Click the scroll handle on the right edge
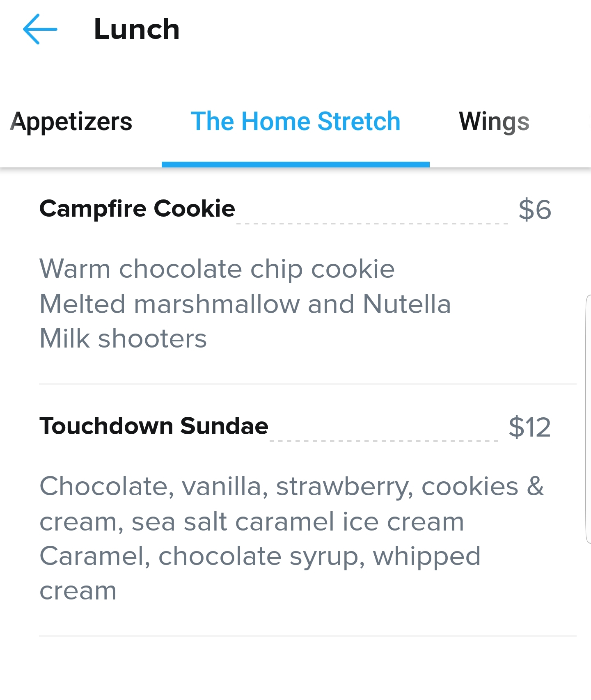 pos(588,419)
